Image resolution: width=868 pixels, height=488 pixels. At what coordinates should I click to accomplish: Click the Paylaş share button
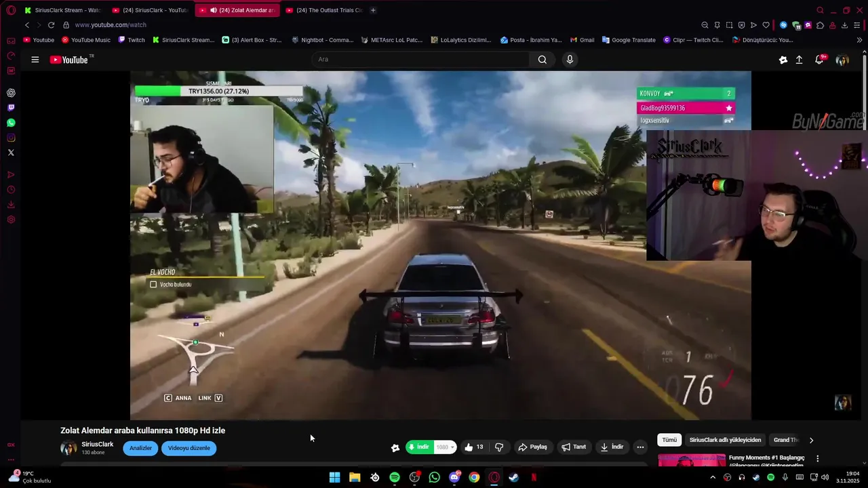coord(532,447)
